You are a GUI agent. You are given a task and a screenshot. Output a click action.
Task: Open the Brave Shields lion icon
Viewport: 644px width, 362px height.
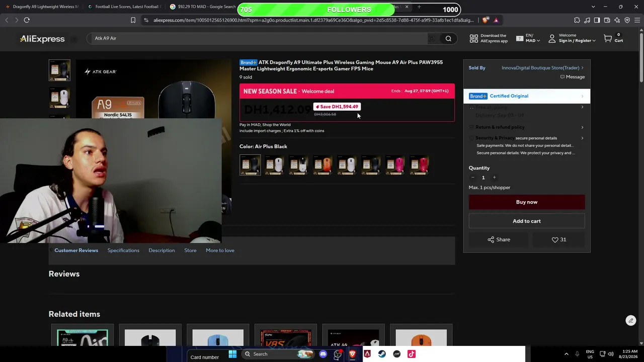(x=485, y=20)
